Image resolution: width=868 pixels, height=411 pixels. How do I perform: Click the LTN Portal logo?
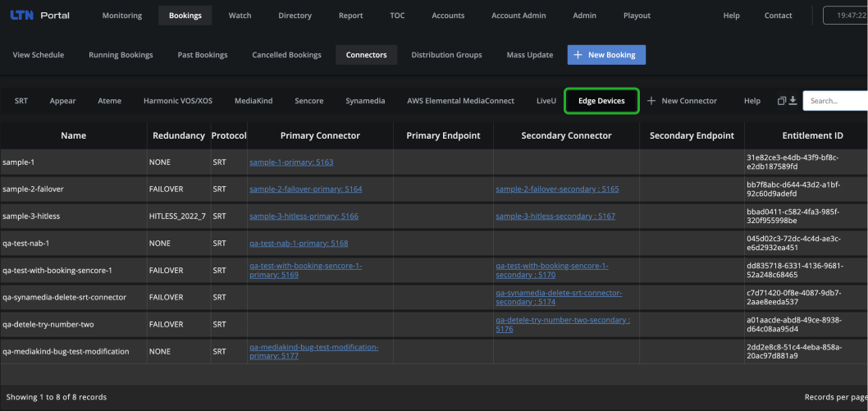[40, 16]
